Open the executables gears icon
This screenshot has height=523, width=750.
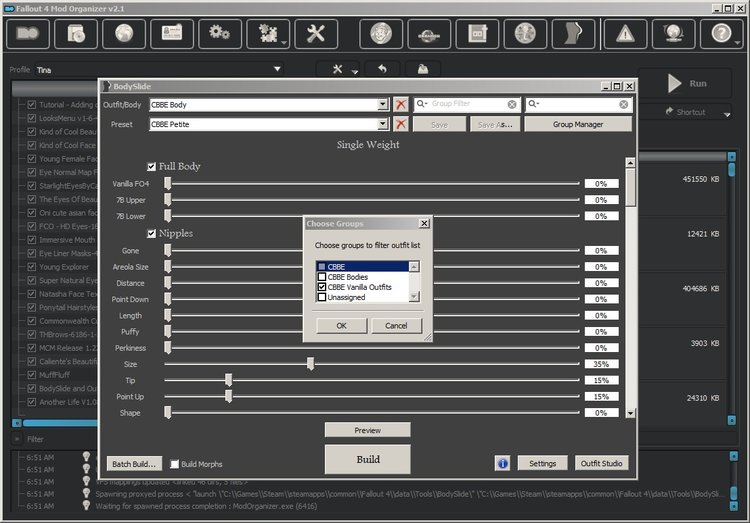[x=220, y=34]
